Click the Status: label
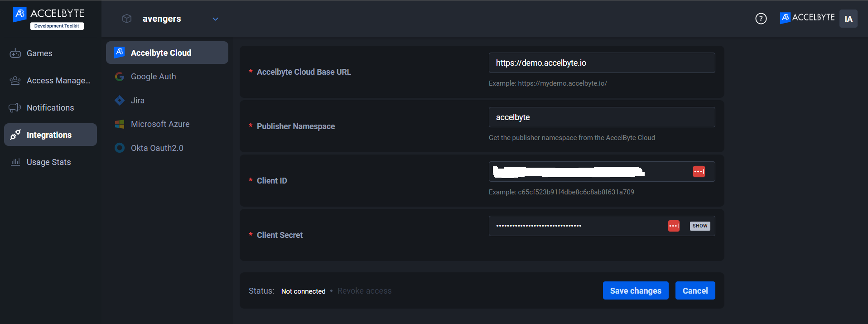 pyautogui.click(x=261, y=291)
